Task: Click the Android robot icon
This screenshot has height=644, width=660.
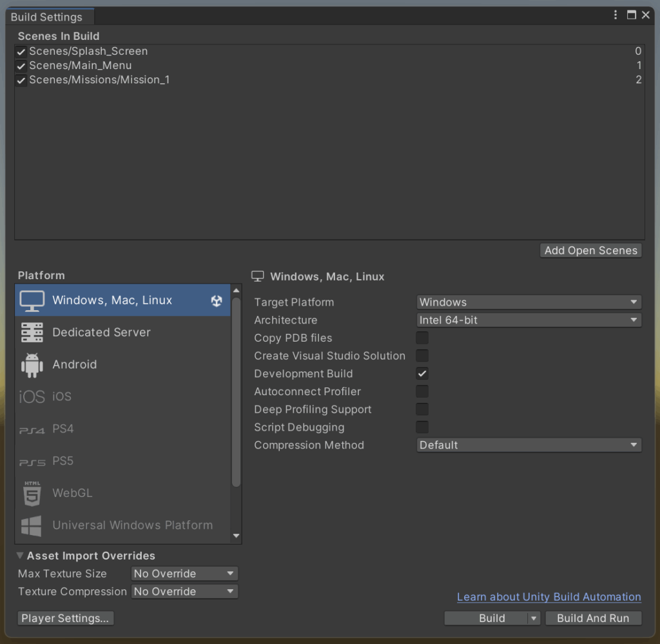Action: click(32, 365)
